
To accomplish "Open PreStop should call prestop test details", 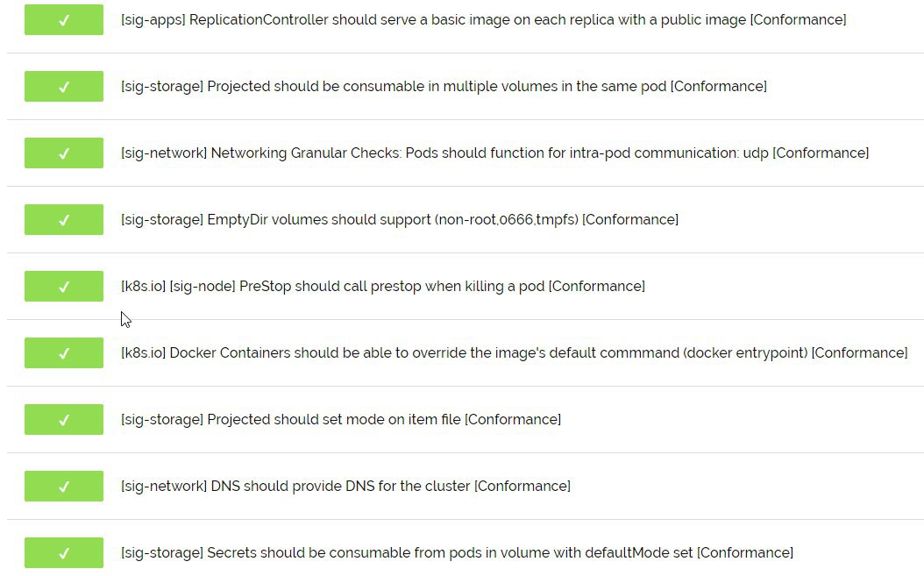I will [383, 287].
